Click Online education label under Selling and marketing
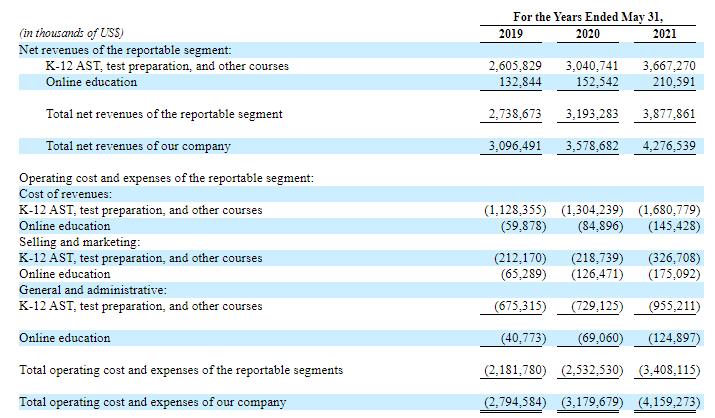The width and height of the screenshot is (715, 418). [x=64, y=274]
